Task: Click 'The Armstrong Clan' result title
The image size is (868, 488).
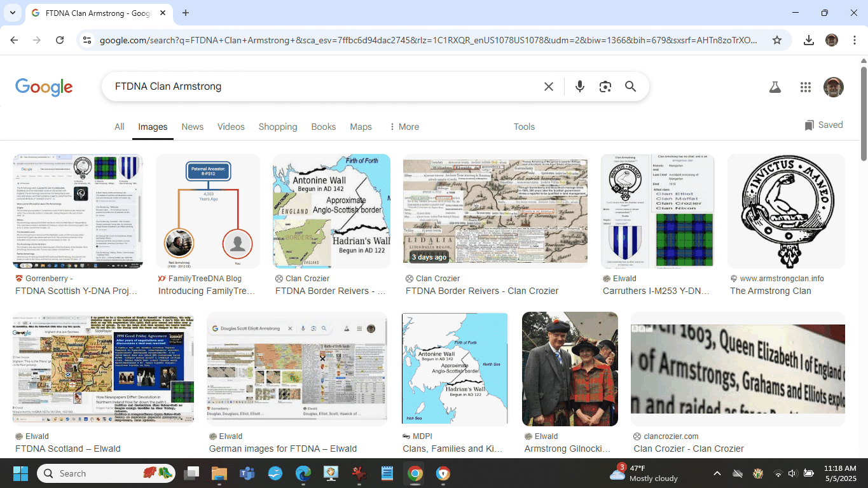Action: (x=771, y=291)
